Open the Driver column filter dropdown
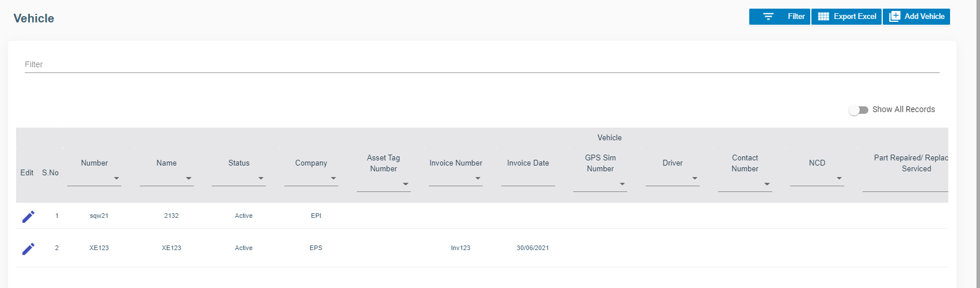980x288 pixels. point(695,179)
